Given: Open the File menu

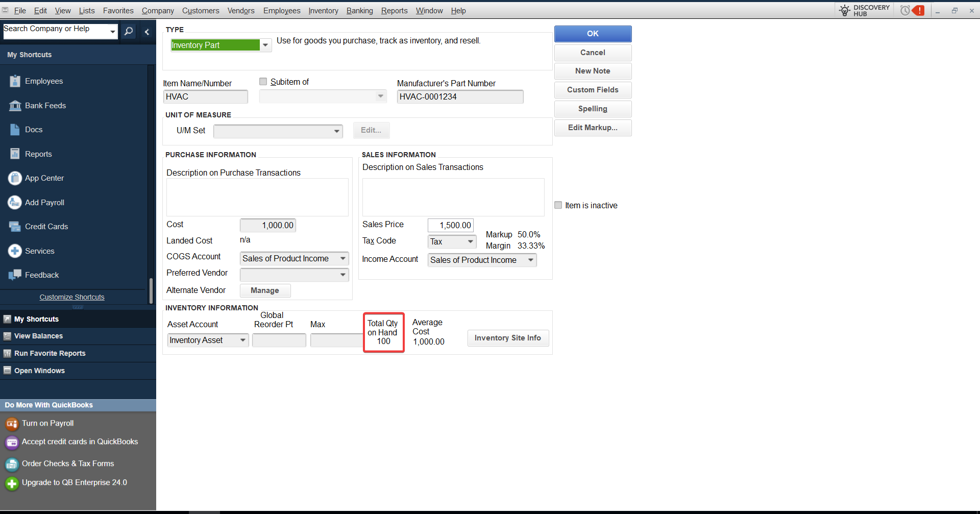Looking at the screenshot, I should [x=20, y=11].
